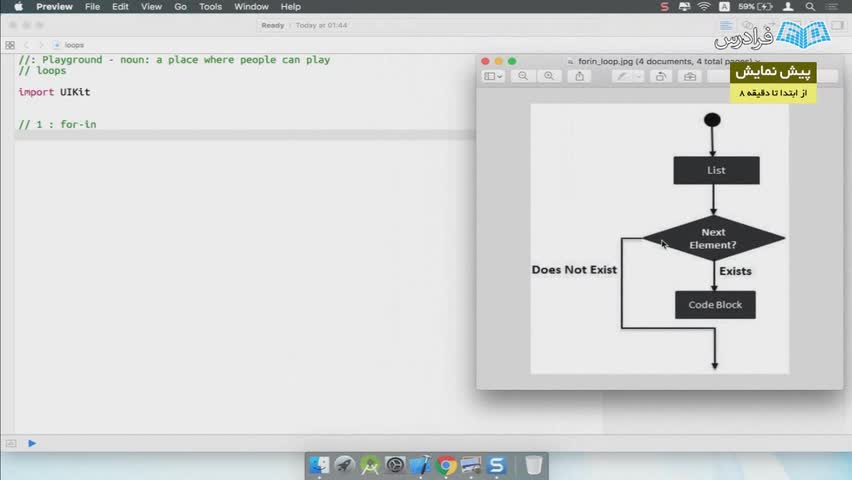Viewport: 852px width, 480px height.
Task: Run the playground with the blue play button
Action: [32, 444]
